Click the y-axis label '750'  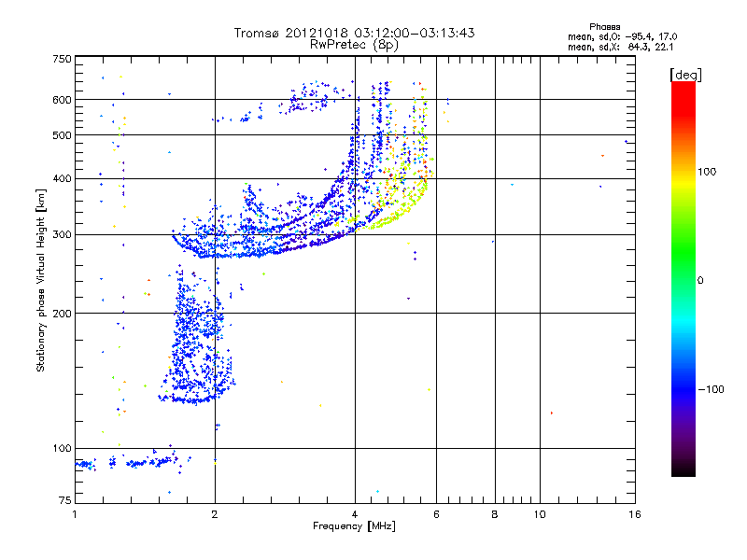[63, 59]
